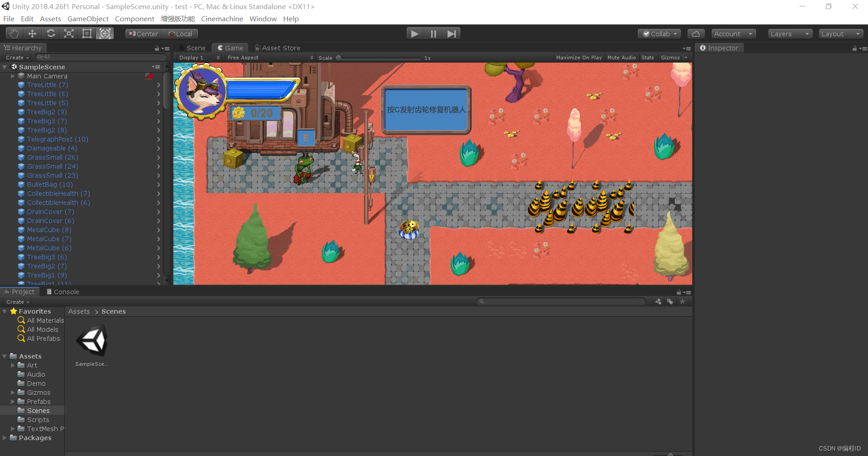The image size is (868, 456).
Task: Select the Hand tool
Action: [14, 34]
